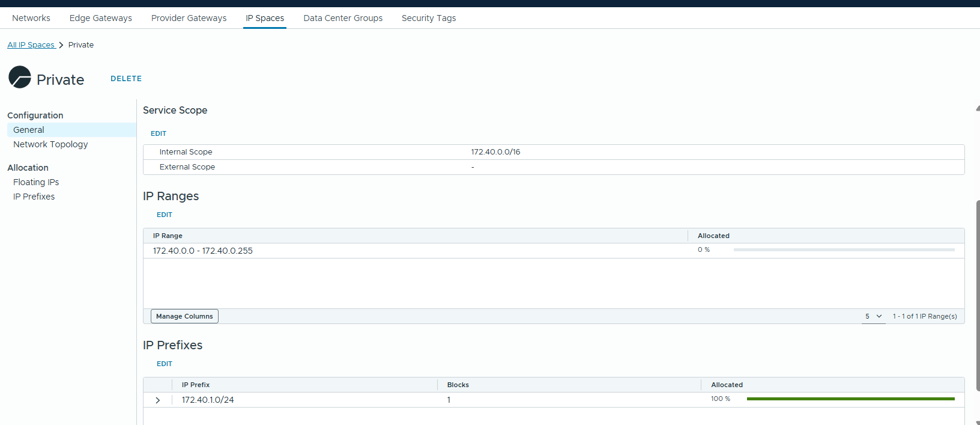
Task: Click EDIT under IP Prefixes
Action: pyautogui.click(x=165, y=364)
